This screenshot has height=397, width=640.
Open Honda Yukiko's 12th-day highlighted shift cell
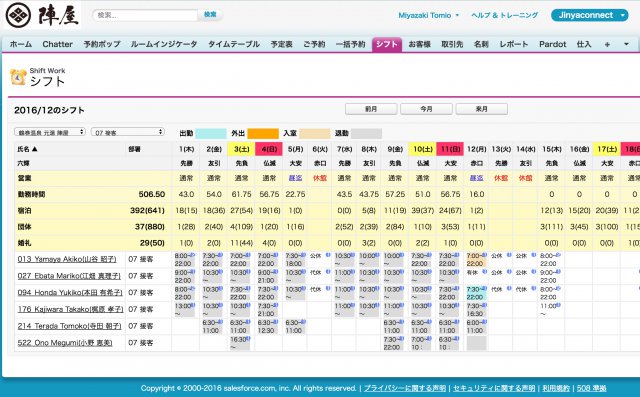476,293
